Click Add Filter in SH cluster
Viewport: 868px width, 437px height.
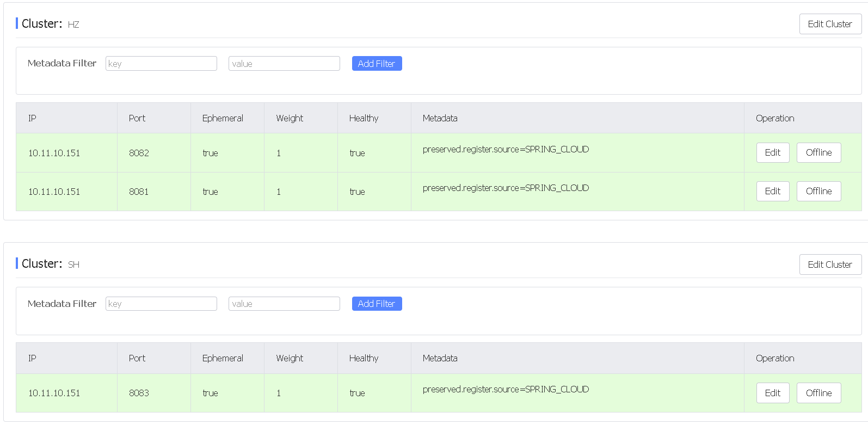pyautogui.click(x=377, y=304)
